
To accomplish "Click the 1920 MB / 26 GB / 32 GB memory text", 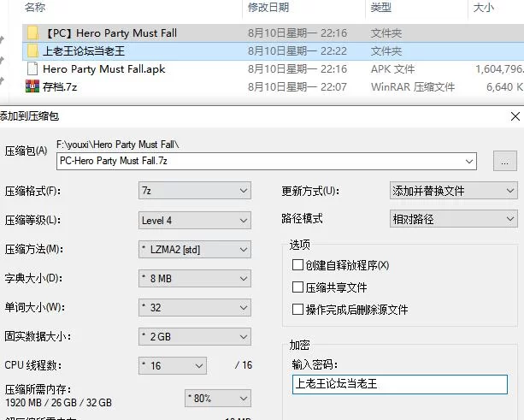I will pos(58,403).
